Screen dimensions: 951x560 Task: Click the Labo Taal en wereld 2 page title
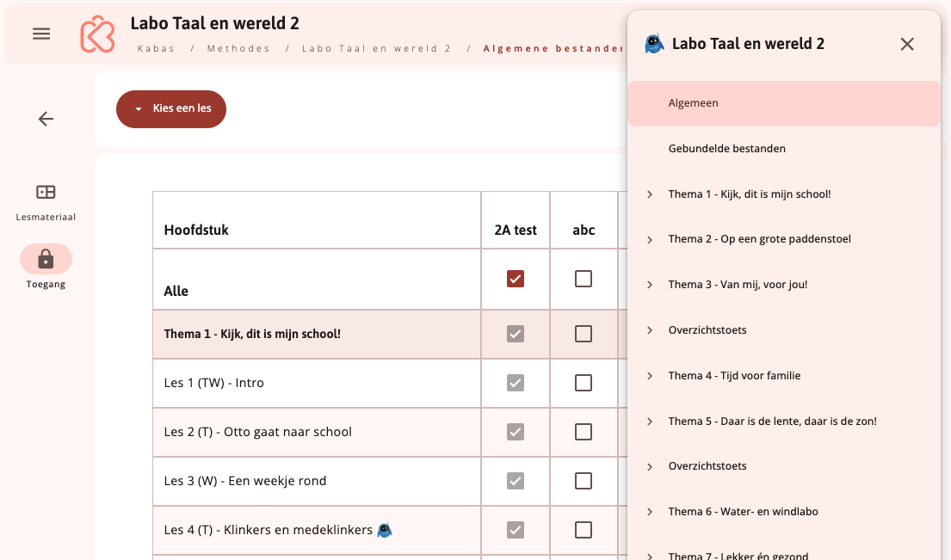(x=214, y=23)
